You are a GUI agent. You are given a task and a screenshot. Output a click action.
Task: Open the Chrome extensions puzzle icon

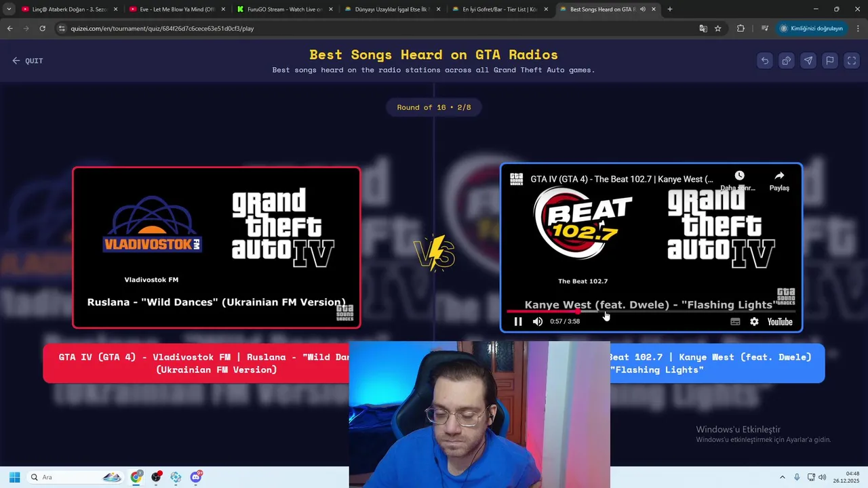pyautogui.click(x=741, y=28)
